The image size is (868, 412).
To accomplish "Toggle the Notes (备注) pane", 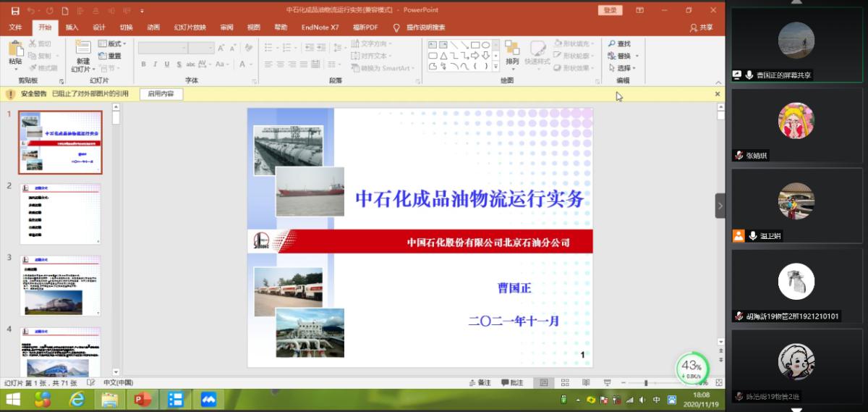I will [x=480, y=382].
